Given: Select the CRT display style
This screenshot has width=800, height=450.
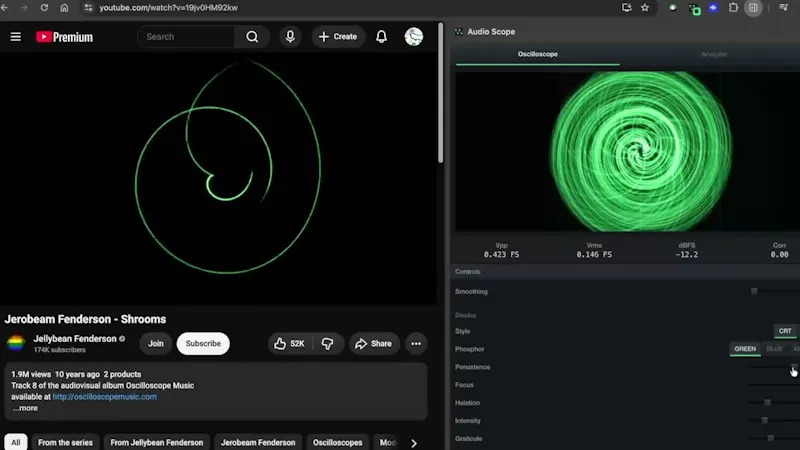Looking at the screenshot, I should point(785,331).
